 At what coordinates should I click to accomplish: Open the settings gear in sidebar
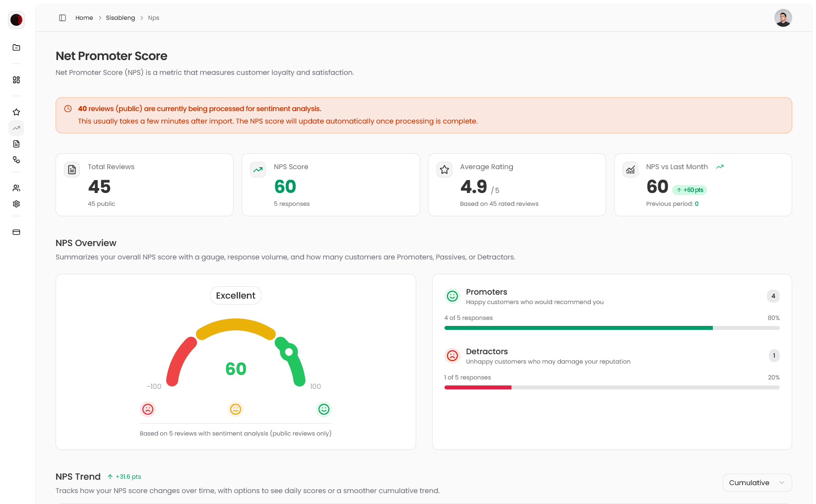(x=16, y=204)
